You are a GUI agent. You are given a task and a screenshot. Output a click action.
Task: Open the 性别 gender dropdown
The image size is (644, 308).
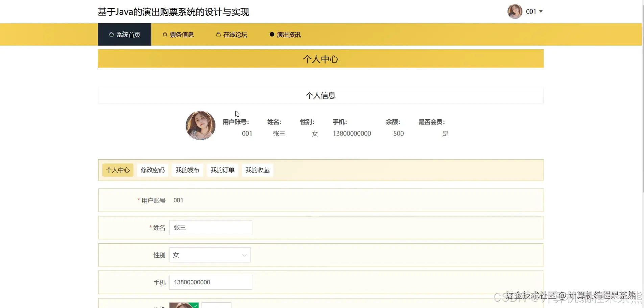point(210,255)
